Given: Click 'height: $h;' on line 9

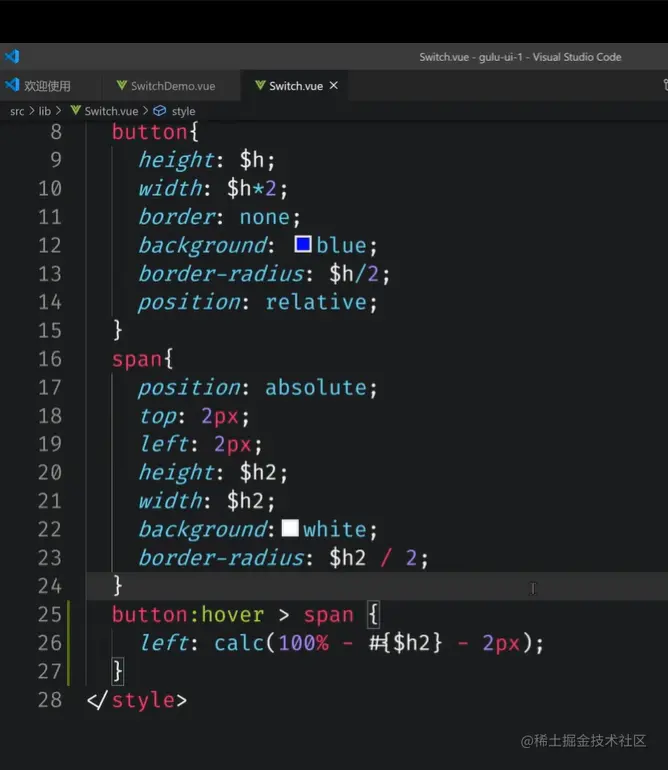Looking at the screenshot, I should (206, 160).
